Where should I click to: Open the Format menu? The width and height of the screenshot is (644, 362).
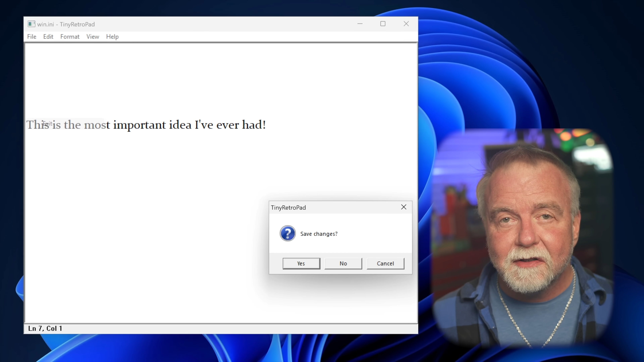70,37
